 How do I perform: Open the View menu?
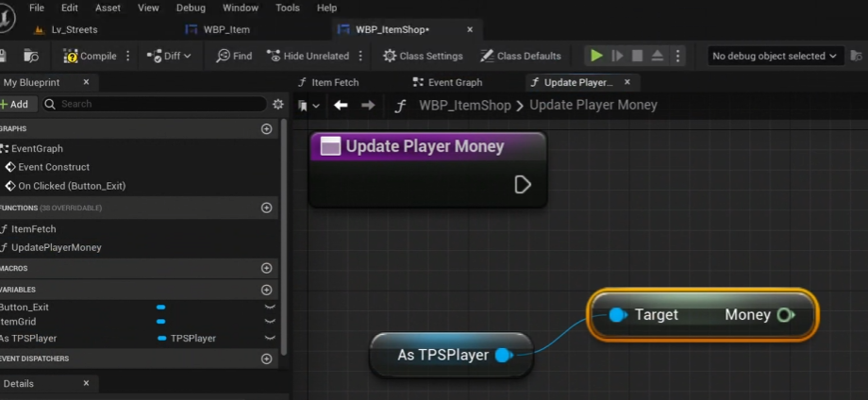click(148, 8)
